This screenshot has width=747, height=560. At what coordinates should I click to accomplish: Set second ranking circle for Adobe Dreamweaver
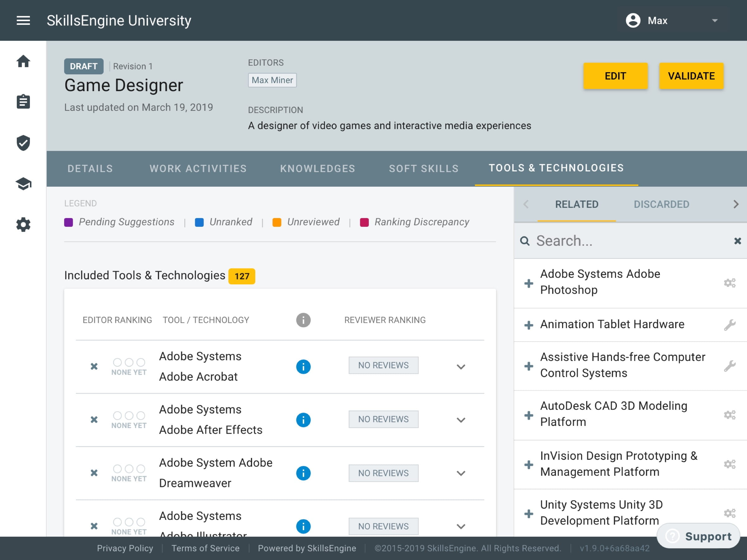pyautogui.click(x=129, y=469)
